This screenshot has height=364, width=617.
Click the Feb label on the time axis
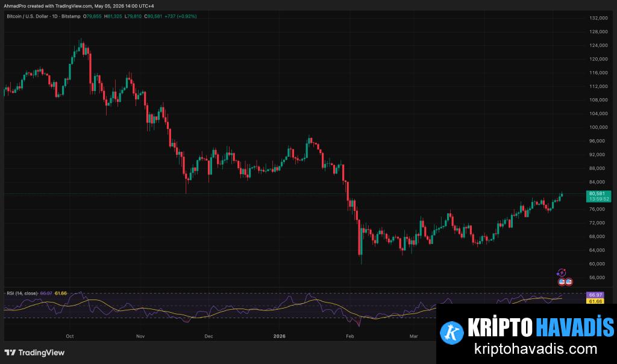[x=350, y=336]
